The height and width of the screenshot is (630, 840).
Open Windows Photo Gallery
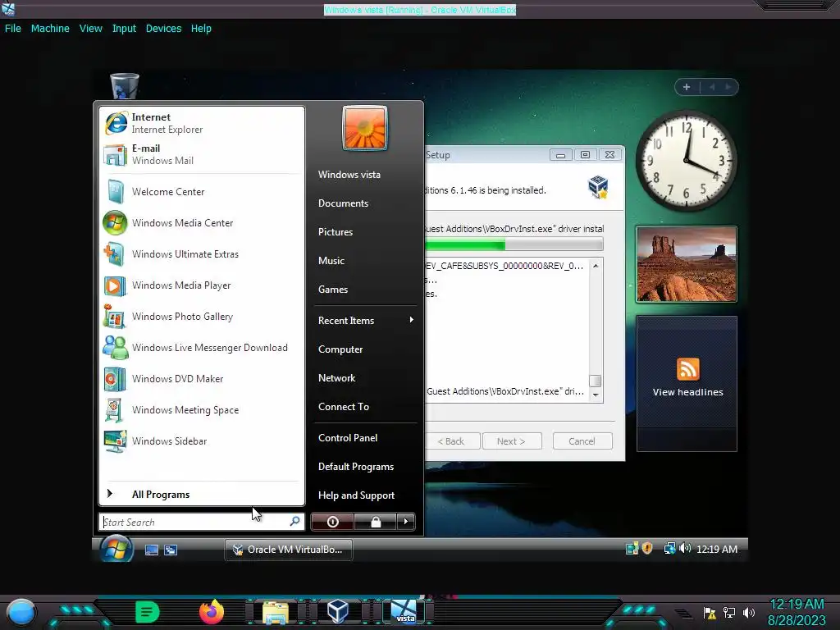(201, 316)
